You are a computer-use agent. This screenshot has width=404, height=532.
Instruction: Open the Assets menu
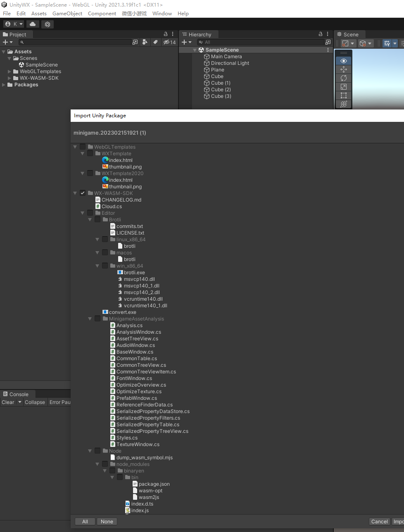pos(39,14)
